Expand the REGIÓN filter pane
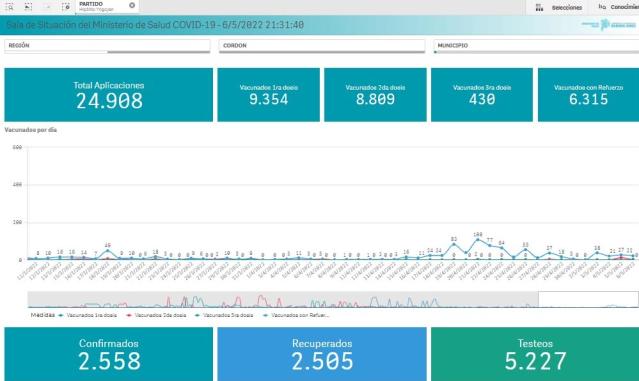 tap(107, 46)
